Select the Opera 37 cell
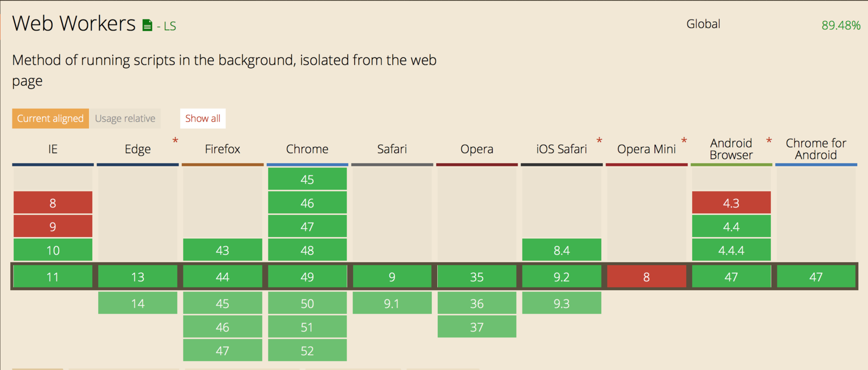This screenshot has width=868, height=370. click(477, 327)
